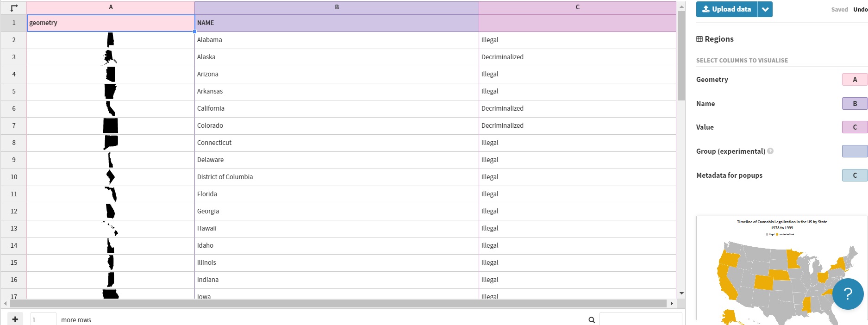868x325 pixels.
Task: Click the row count input field
Action: [x=43, y=319]
